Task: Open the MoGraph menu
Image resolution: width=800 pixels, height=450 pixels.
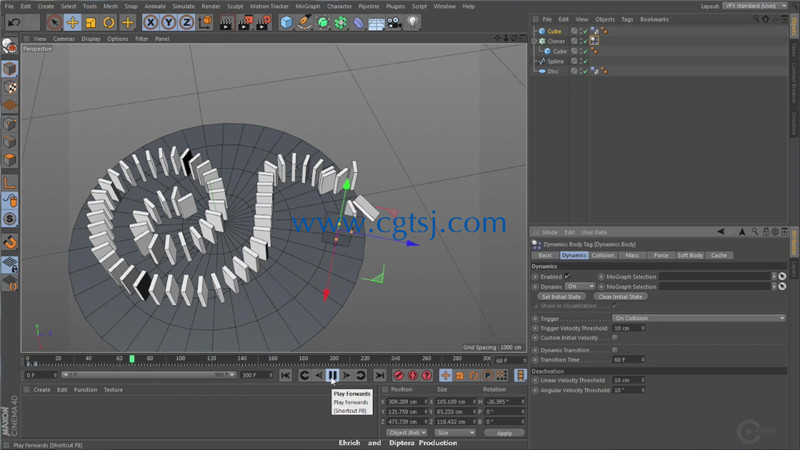Action: tap(308, 6)
